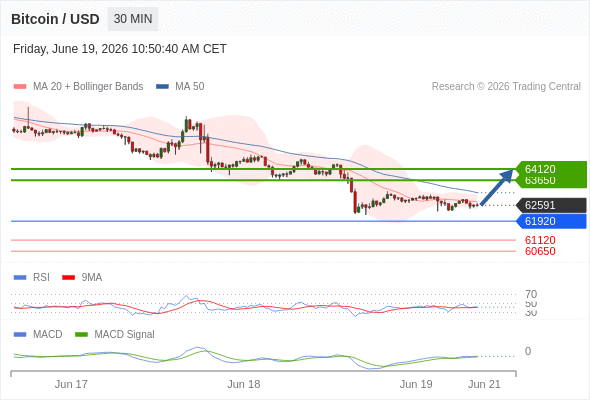Click the red 60650 support level
590x400 pixels.
click(540, 251)
